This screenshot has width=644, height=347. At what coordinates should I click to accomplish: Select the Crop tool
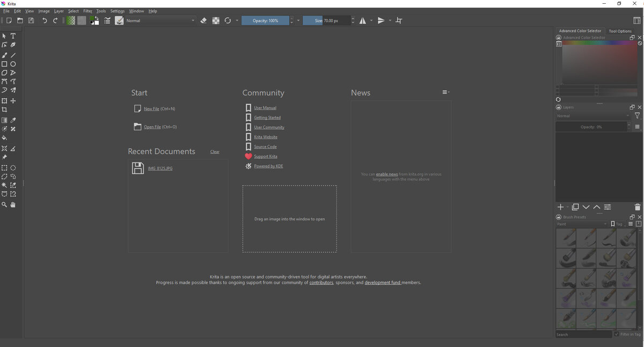(x=4, y=109)
